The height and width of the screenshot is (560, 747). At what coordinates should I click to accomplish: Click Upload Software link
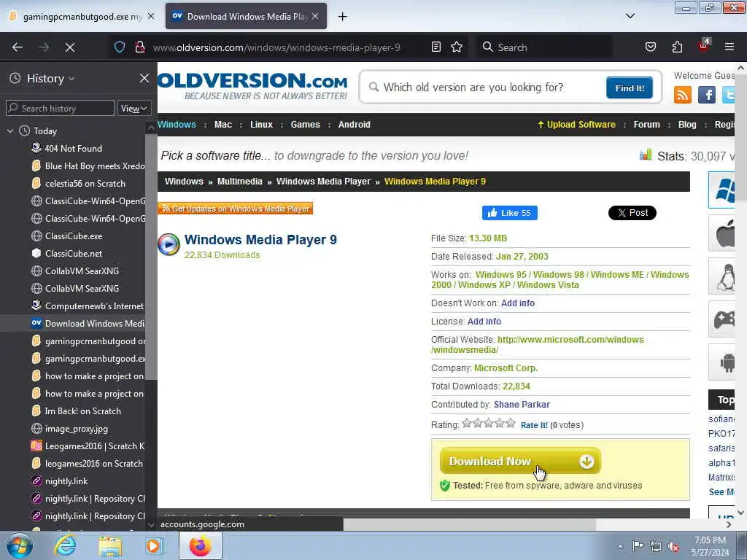[576, 125]
